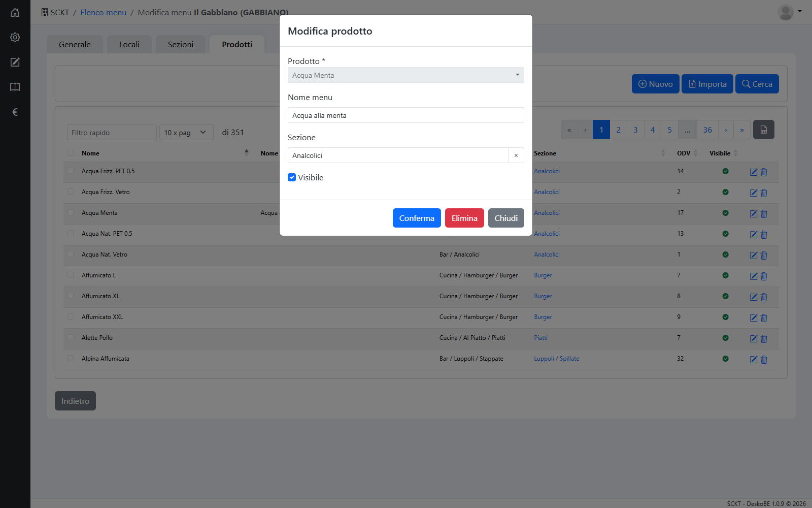The image size is (812, 508).
Task: Open settings gear in sidebar
Action: point(15,38)
